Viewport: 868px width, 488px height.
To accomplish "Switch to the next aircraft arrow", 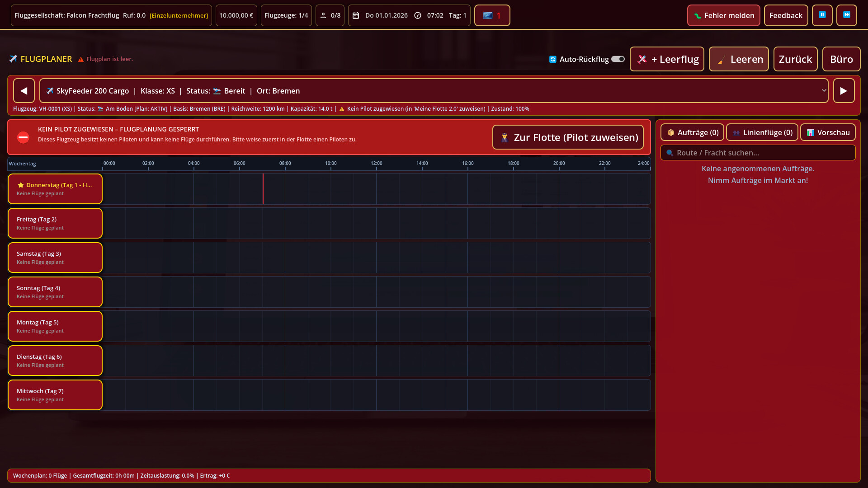I will click(x=844, y=91).
